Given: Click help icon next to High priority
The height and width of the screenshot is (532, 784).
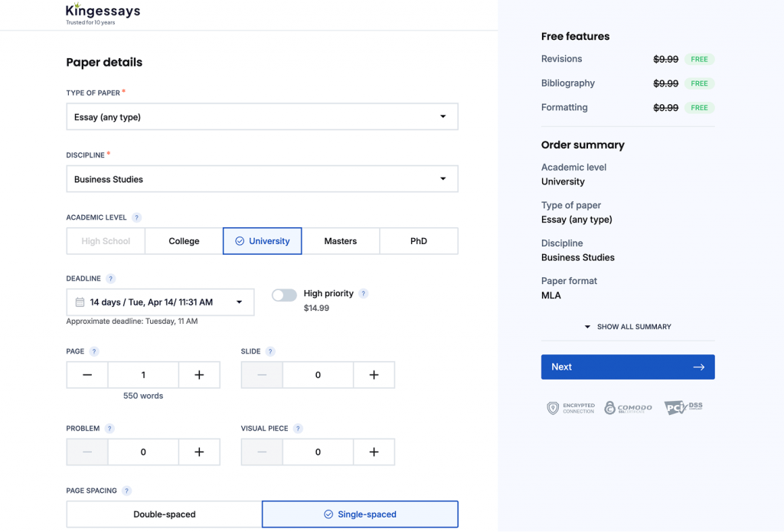Looking at the screenshot, I should pos(364,293).
